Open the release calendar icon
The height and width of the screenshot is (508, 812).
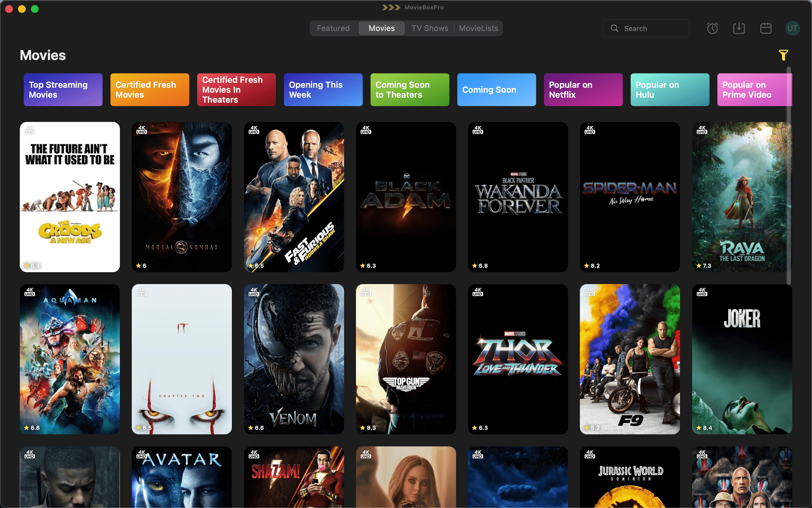766,28
